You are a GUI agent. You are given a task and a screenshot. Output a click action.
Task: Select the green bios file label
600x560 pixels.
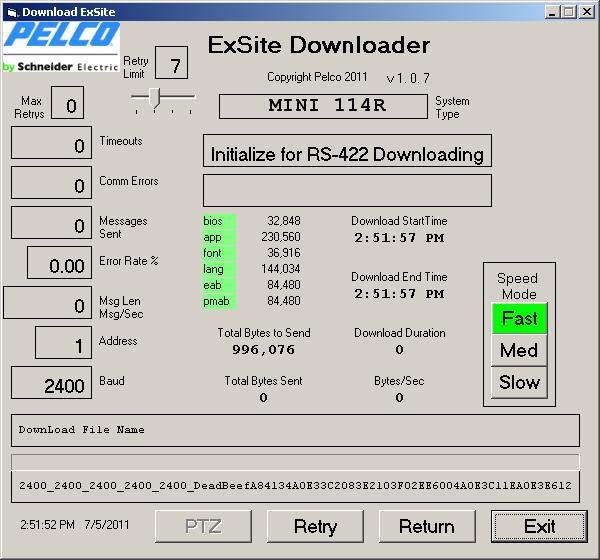[x=219, y=221]
